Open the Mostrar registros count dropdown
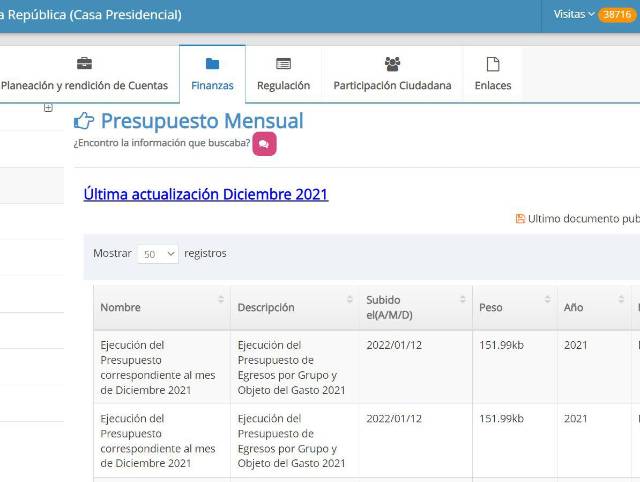640x482 pixels. coord(157,254)
